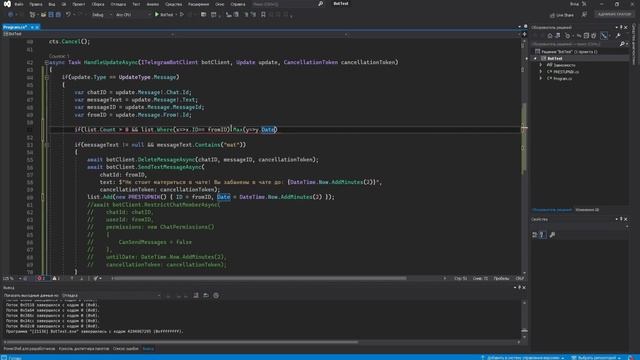The width and height of the screenshot is (640, 360).
Task: Click the Collapse All icon in Solution Explorer
Action: [586, 36]
